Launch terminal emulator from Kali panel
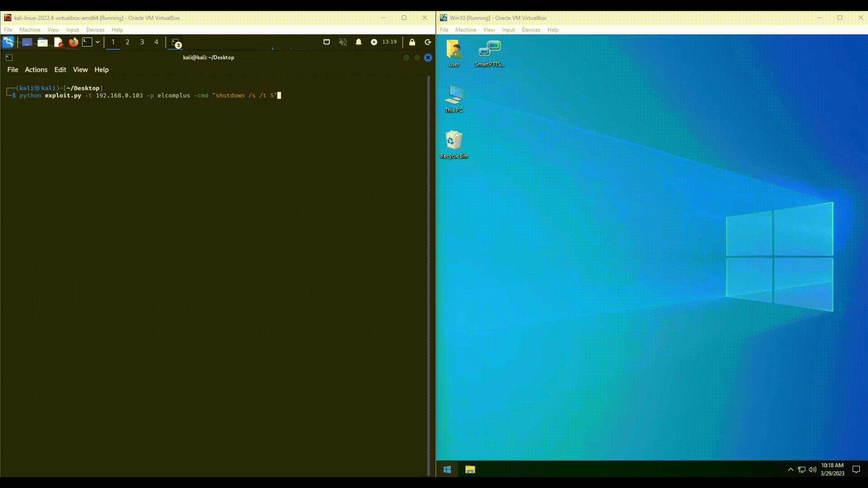Viewport: 868px width, 488px height. 87,42
